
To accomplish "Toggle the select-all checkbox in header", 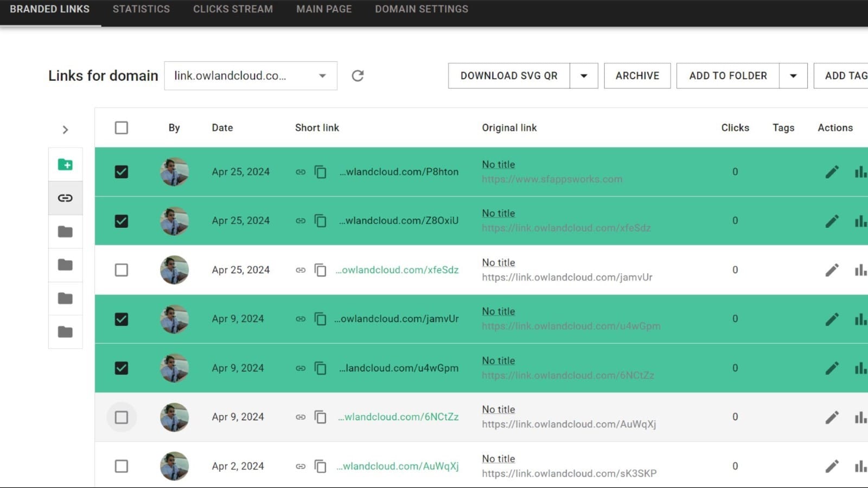I will [x=122, y=128].
